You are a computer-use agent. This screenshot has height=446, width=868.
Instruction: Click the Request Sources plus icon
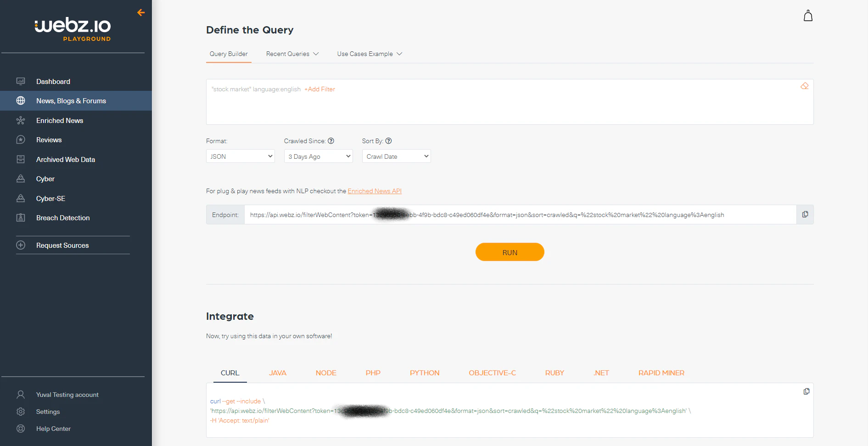21,245
